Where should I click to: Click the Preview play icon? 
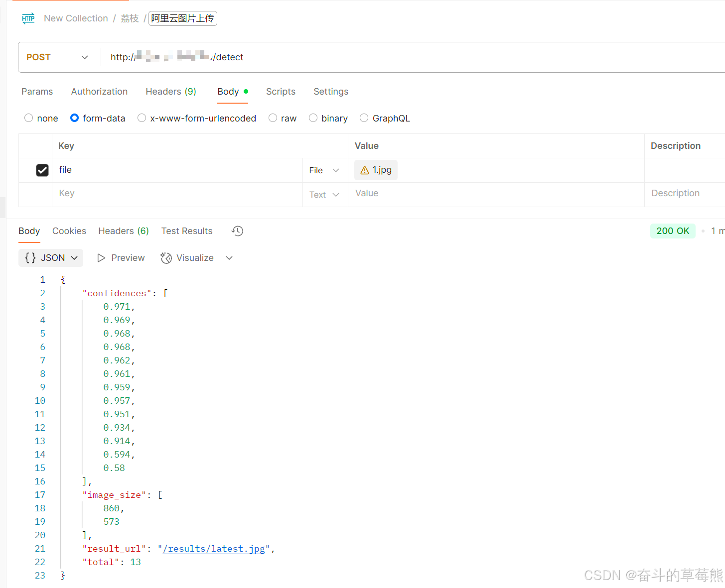pyautogui.click(x=101, y=257)
